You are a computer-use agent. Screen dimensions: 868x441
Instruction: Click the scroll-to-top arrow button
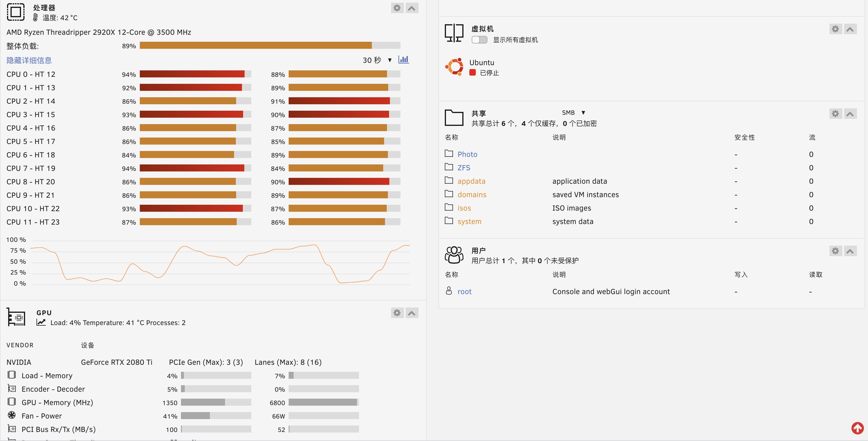point(857,428)
